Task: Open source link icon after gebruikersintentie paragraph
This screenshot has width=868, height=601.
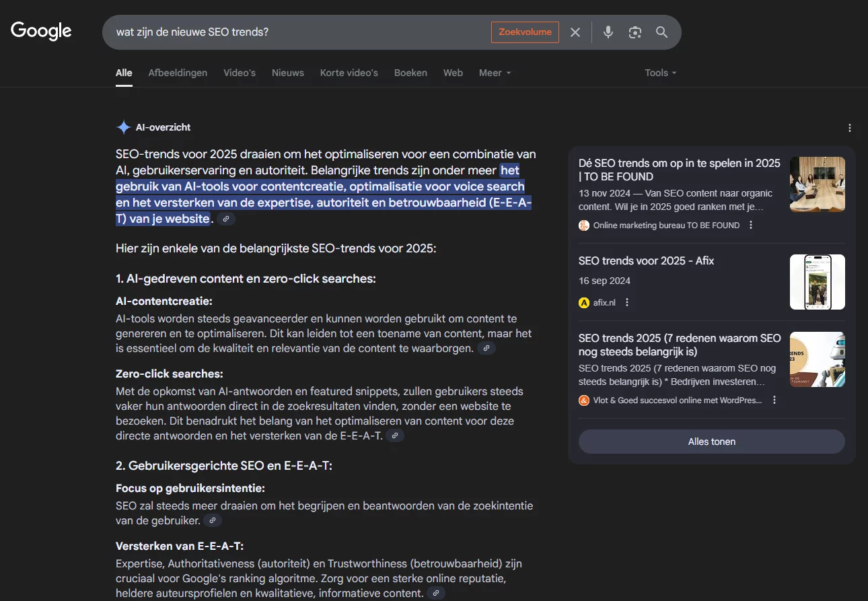Action: tap(213, 520)
